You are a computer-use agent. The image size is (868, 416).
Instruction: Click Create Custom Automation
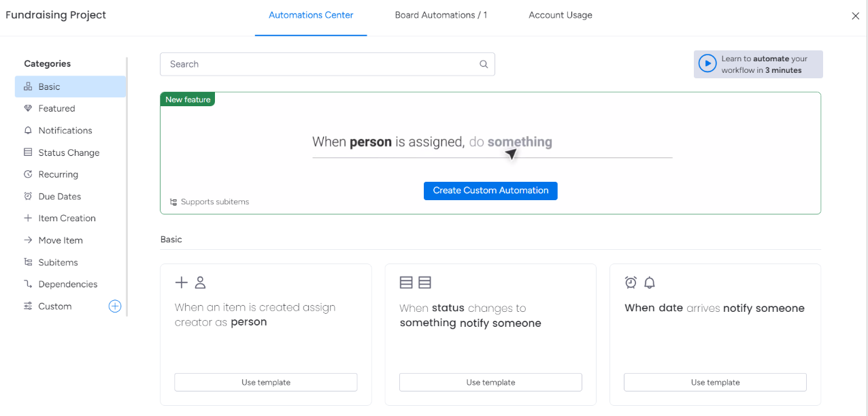[490, 191]
